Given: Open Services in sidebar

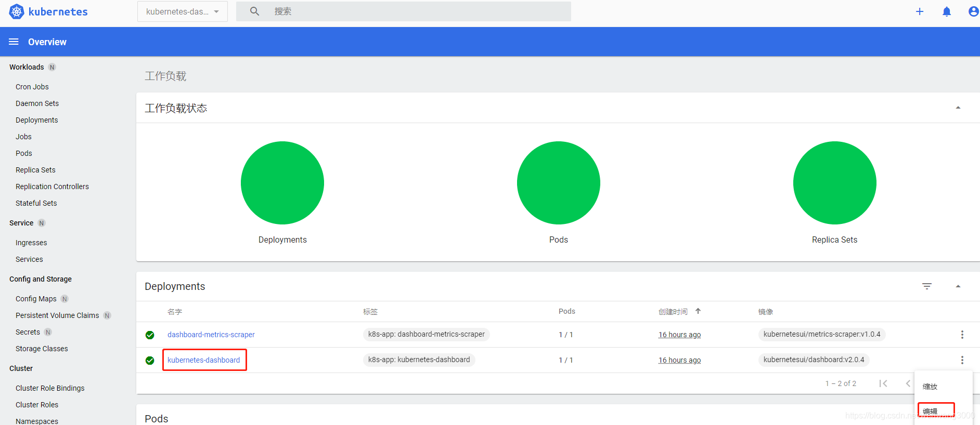Looking at the screenshot, I should coord(29,259).
